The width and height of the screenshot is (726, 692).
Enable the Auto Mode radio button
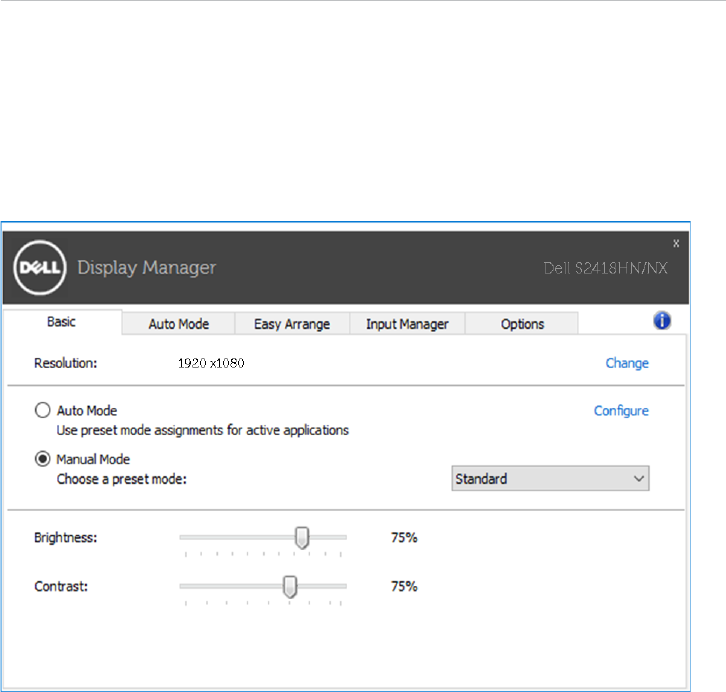point(42,410)
